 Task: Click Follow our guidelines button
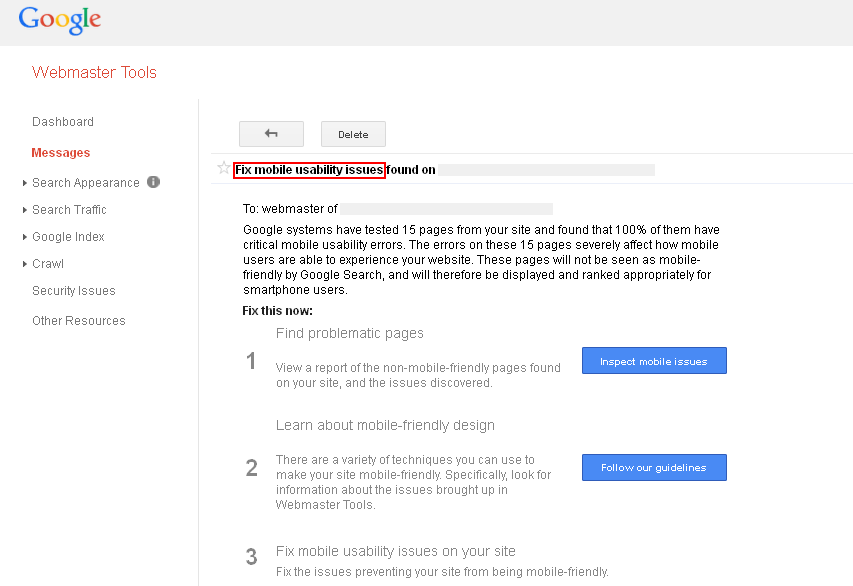tap(654, 467)
